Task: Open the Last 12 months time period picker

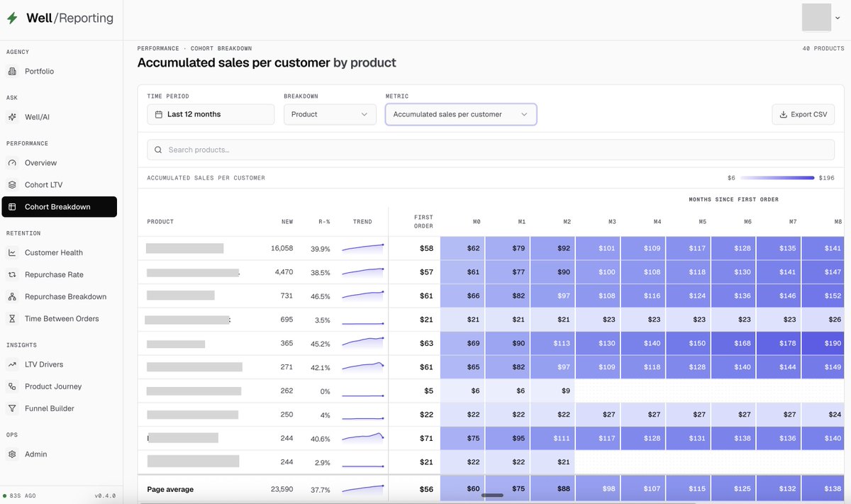Action: (x=211, y=114)
